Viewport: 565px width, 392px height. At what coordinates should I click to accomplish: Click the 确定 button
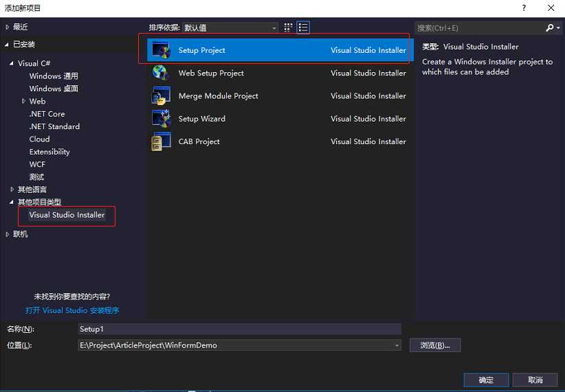[486, 380]
